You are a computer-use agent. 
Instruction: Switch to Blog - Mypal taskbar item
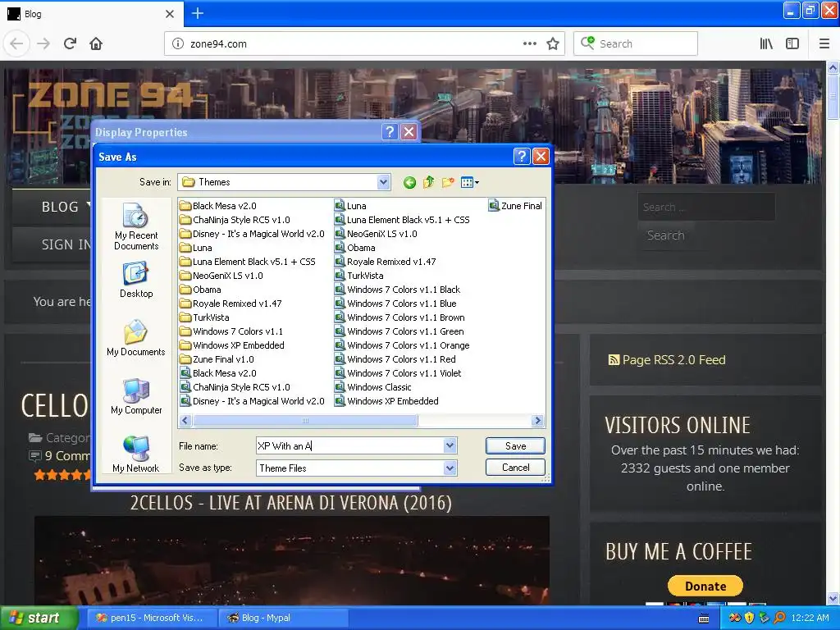tap(284, 618)
